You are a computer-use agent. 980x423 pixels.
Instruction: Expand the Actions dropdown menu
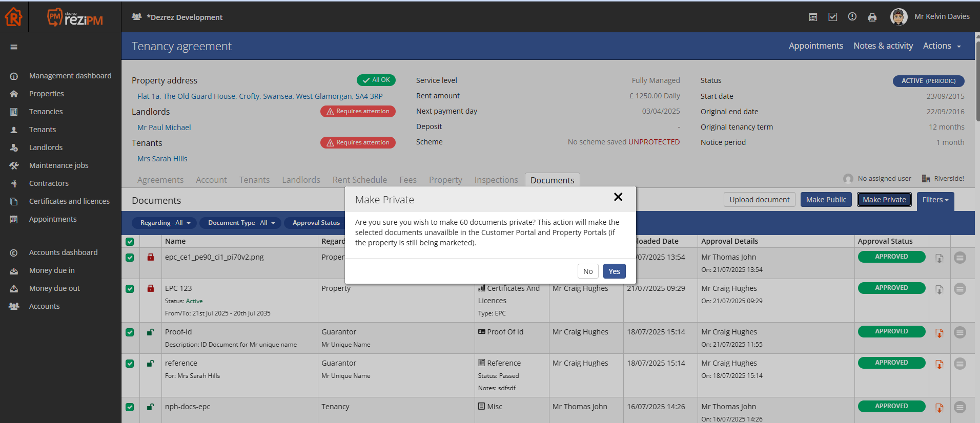click(x=942, y=46)
